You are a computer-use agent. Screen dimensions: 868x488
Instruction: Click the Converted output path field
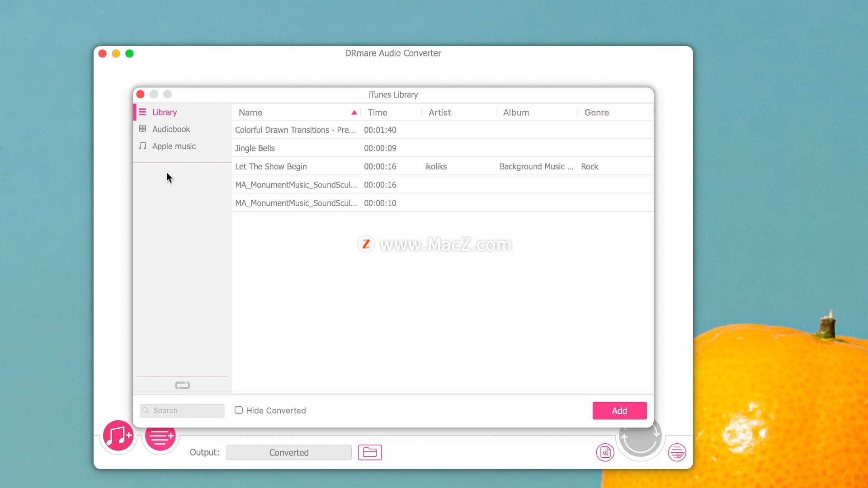pos(289,452)
